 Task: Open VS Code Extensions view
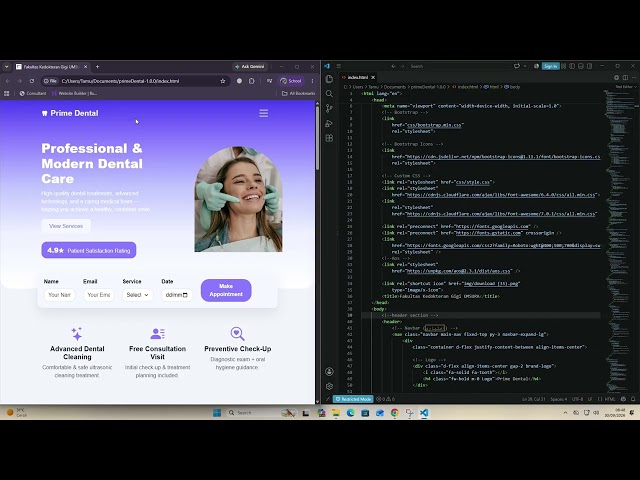(x=329, y=138)
